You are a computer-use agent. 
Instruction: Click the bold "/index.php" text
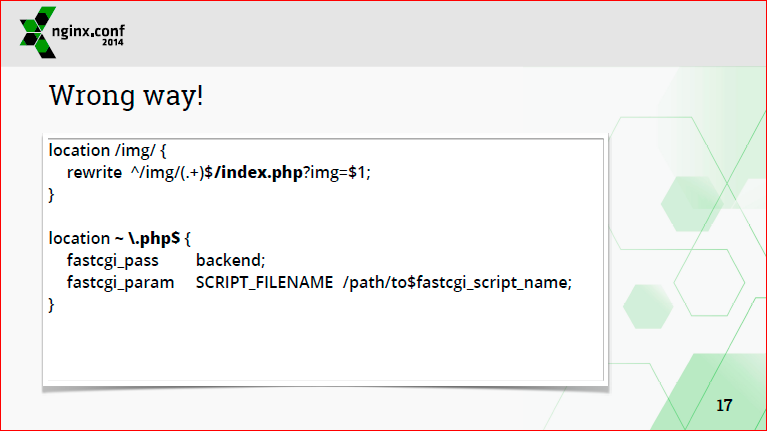tap(258, 173)
